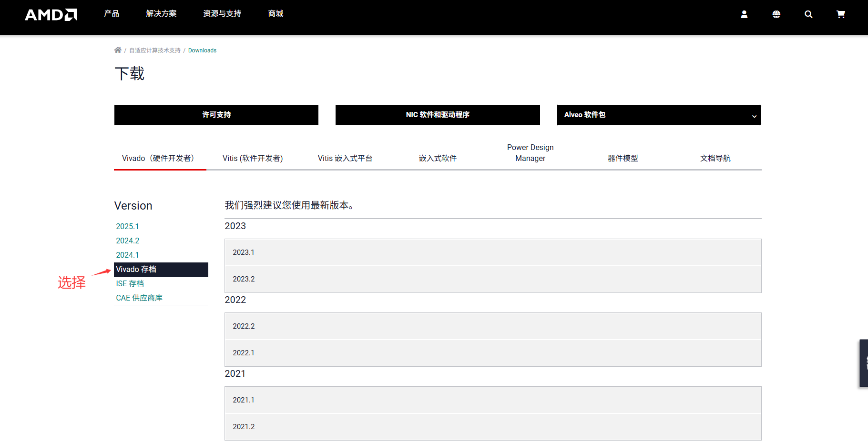
Task: Open the 资源与支持 menu
Action: 222,14
